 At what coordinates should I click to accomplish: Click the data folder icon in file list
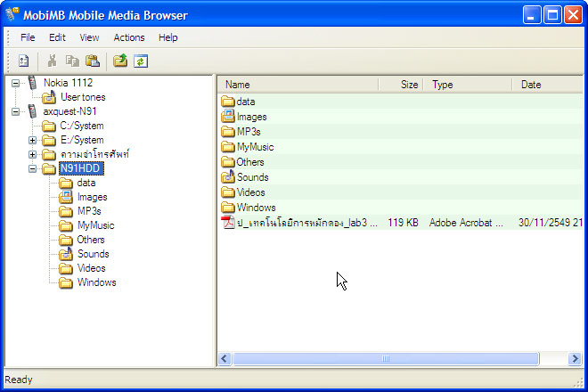pos(227,102)
